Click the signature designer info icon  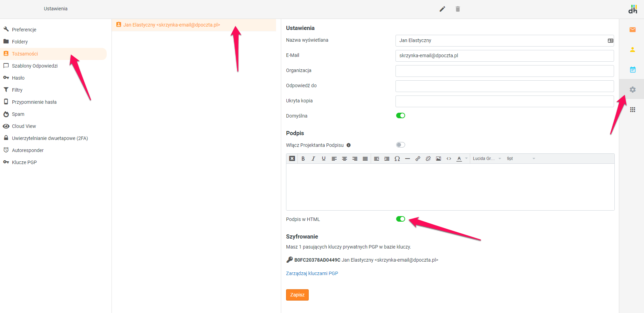tap(349, 145)
